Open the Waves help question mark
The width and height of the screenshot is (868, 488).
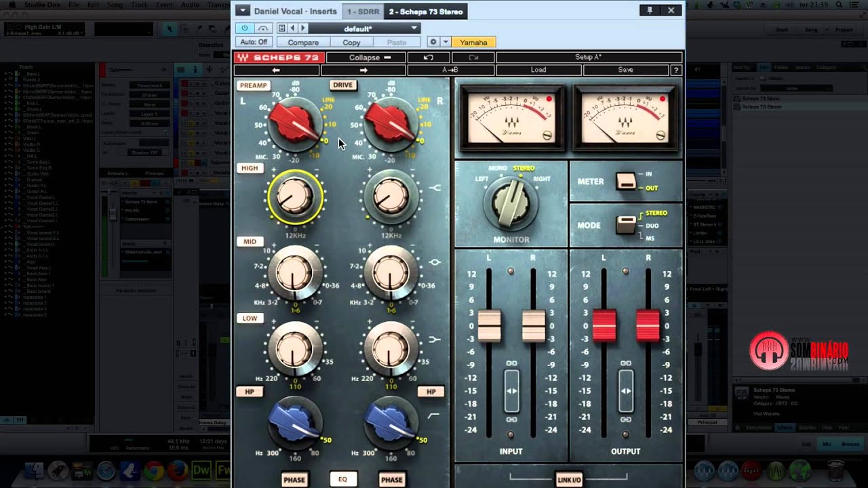click(675, 70)
